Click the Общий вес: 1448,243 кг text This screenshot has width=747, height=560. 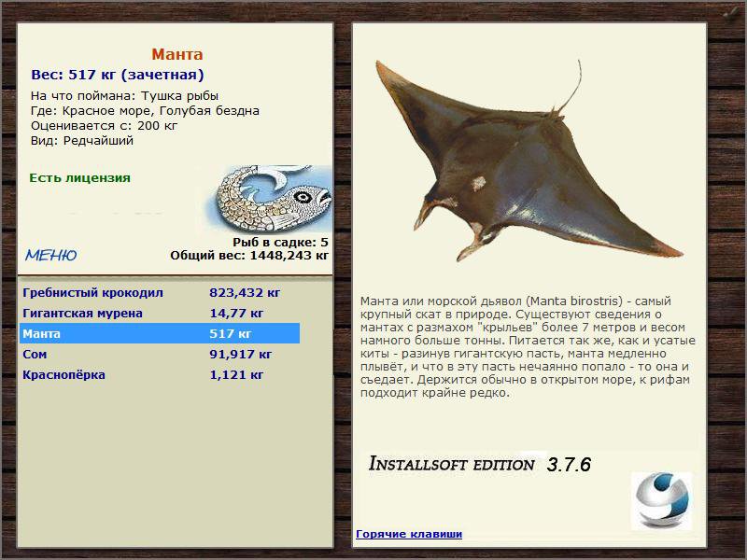249,255
